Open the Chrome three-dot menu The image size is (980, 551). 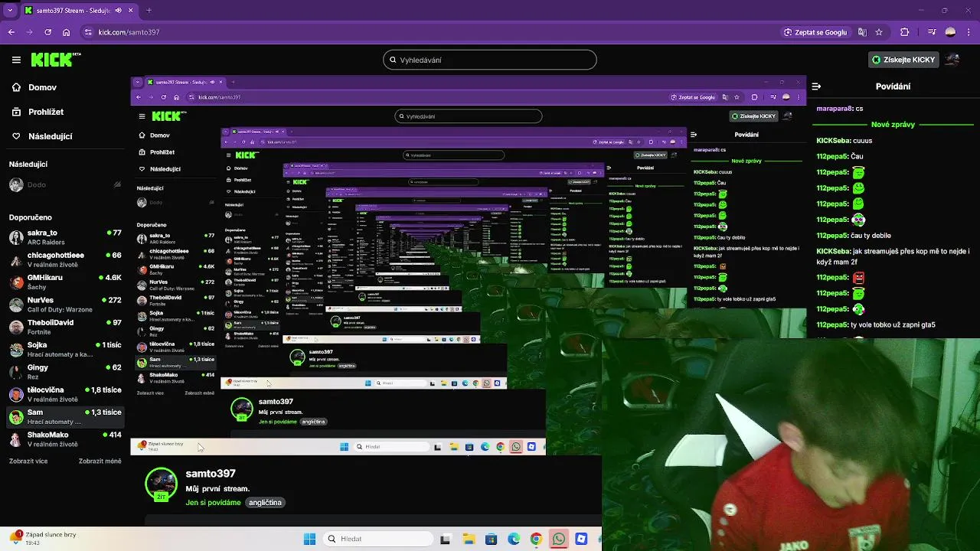[969, 32]
